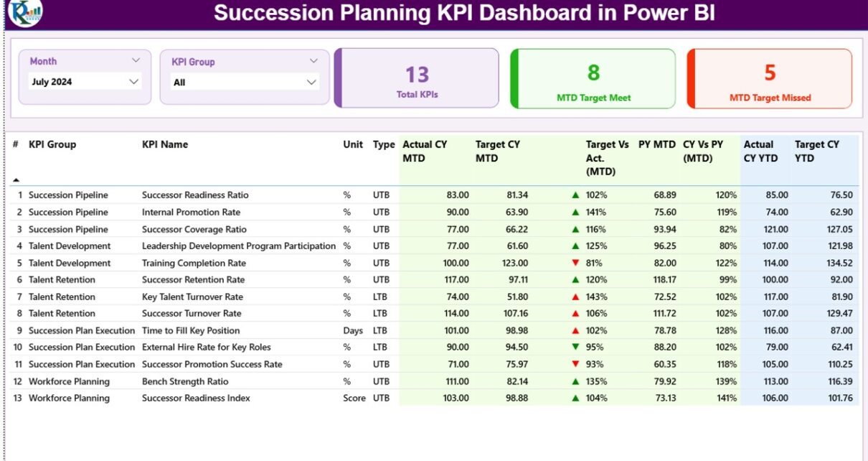Open the Month dropdown showing July 2024

[133, 82]
